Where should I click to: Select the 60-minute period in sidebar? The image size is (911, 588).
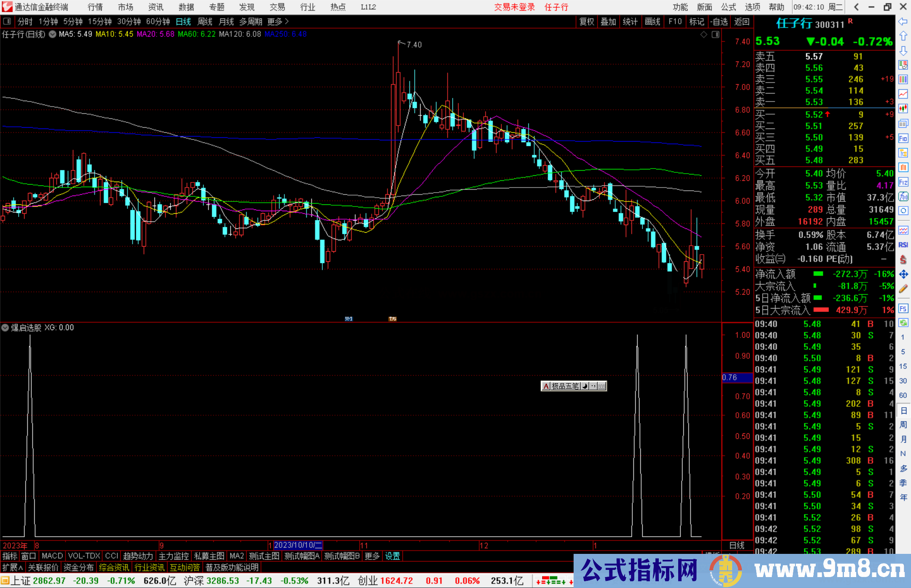click(x=903, y=395)
